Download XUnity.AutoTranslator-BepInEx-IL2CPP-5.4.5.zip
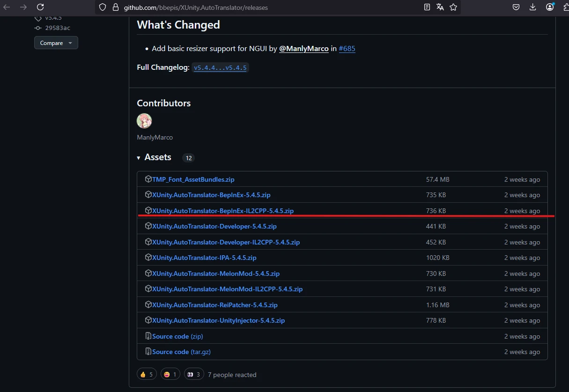569x392 pixels. coord(223,211)
